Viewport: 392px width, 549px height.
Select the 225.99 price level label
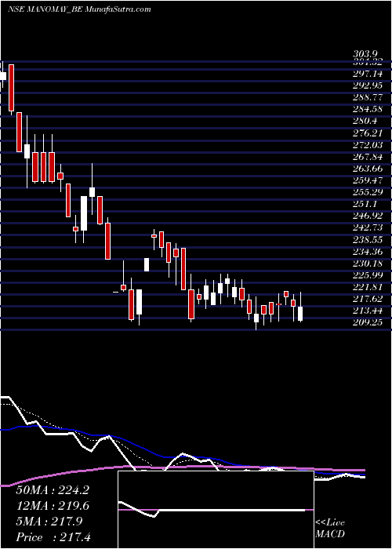[368, 274]
